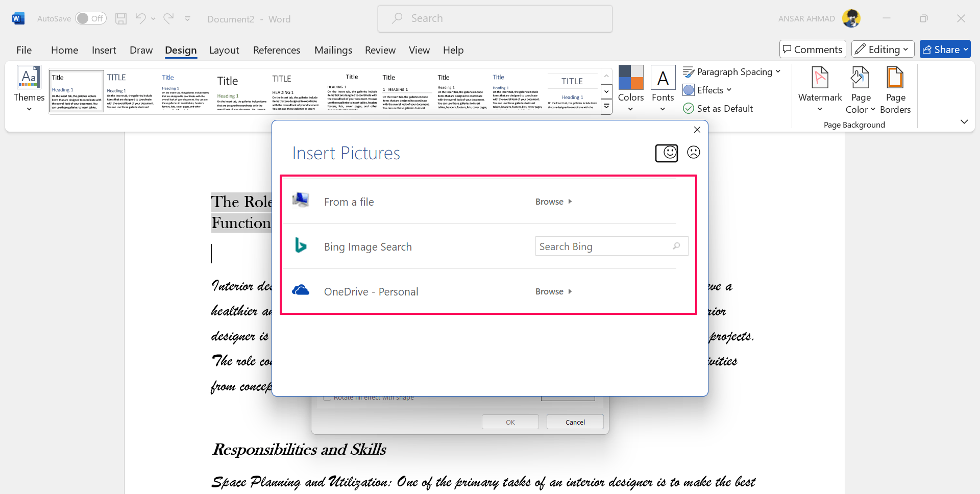This screenshot has width=980, height=494.
Task: Switch to the Review tab
Action: (x=380, y=50)
